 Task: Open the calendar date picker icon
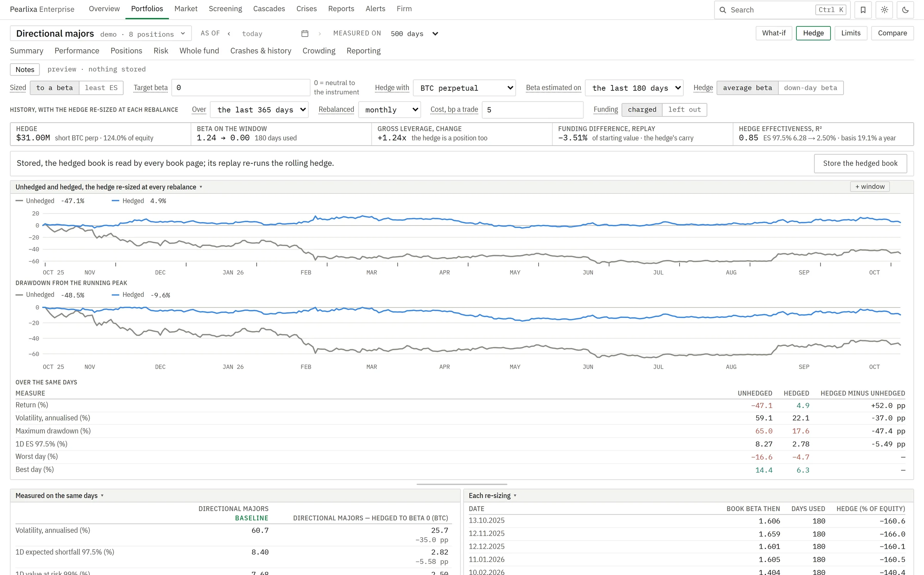(305, 34)
